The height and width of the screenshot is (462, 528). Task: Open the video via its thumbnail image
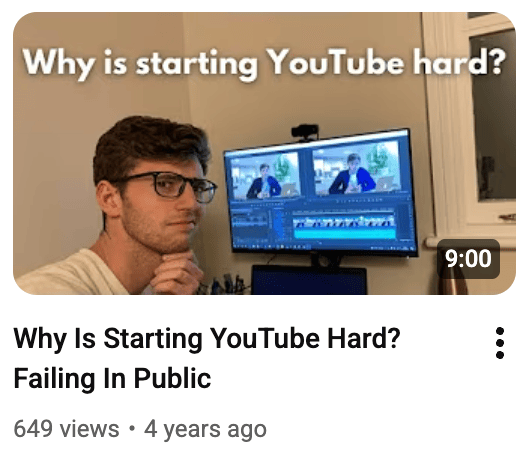[264, 154]
